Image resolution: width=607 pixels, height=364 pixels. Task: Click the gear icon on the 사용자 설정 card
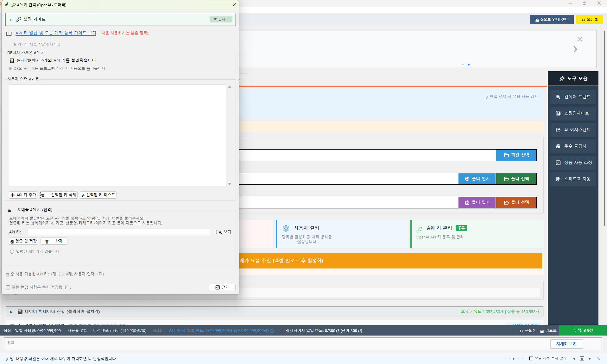pyautogui.click(x=286, y=228)
